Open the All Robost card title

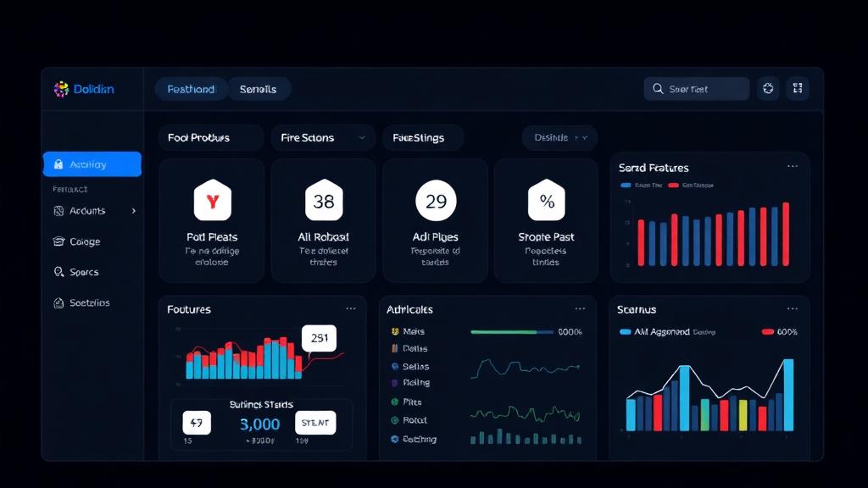[x=323, y=237]
